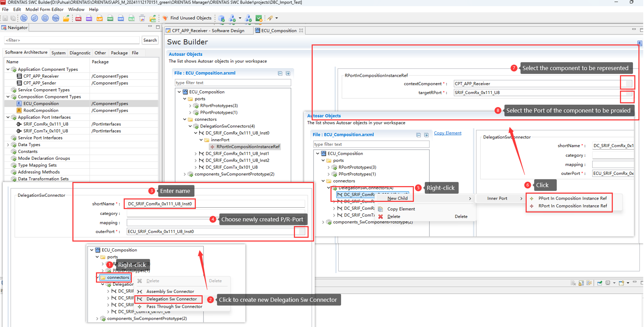Screen dimensions: 644x327
Task: Open CPT_APP_Receiver - Software Design tab
Action: [208, 31]
